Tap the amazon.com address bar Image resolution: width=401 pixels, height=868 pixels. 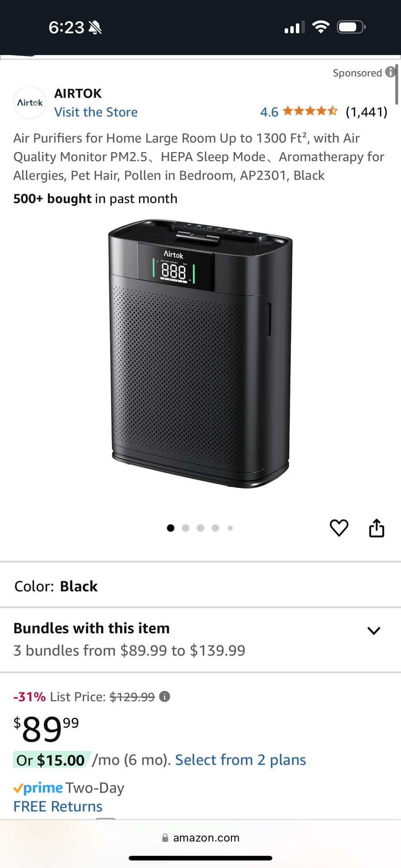[x=200, y=838]
